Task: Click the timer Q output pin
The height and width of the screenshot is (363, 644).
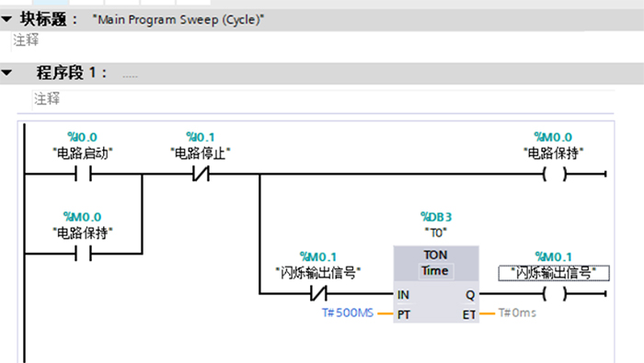Action: click(x=470, y=294)
